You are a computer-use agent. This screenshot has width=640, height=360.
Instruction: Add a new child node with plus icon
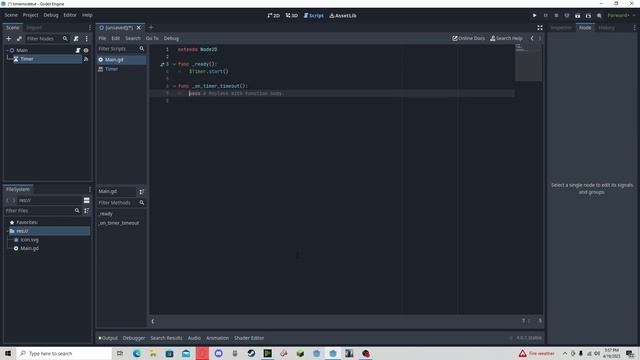(9, 38)
